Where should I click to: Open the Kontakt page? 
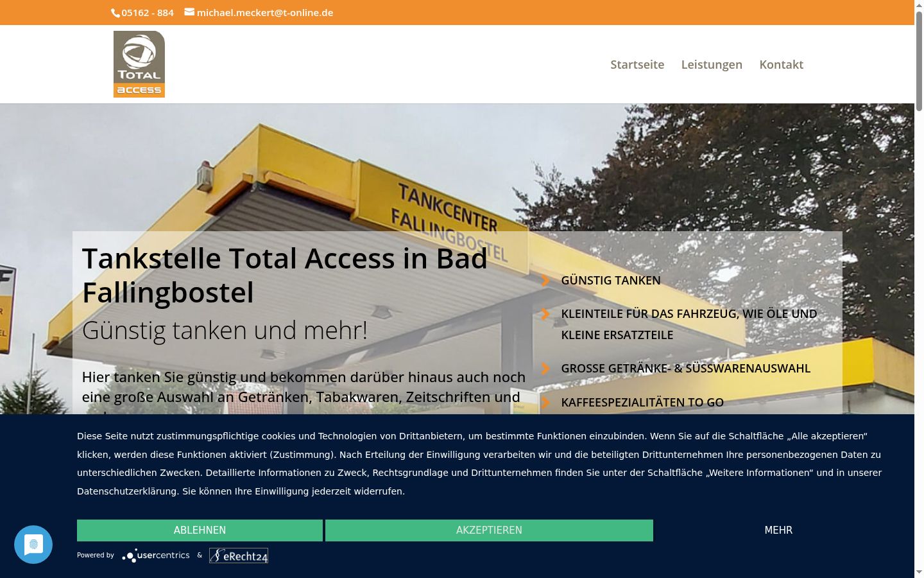pyautogui.click(x=782, y=64)
